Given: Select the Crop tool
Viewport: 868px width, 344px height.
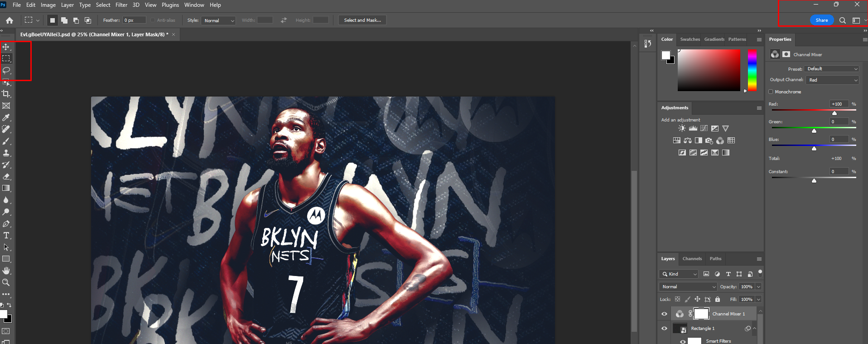Looking at the screenshot, I should [x=6, y=94].
